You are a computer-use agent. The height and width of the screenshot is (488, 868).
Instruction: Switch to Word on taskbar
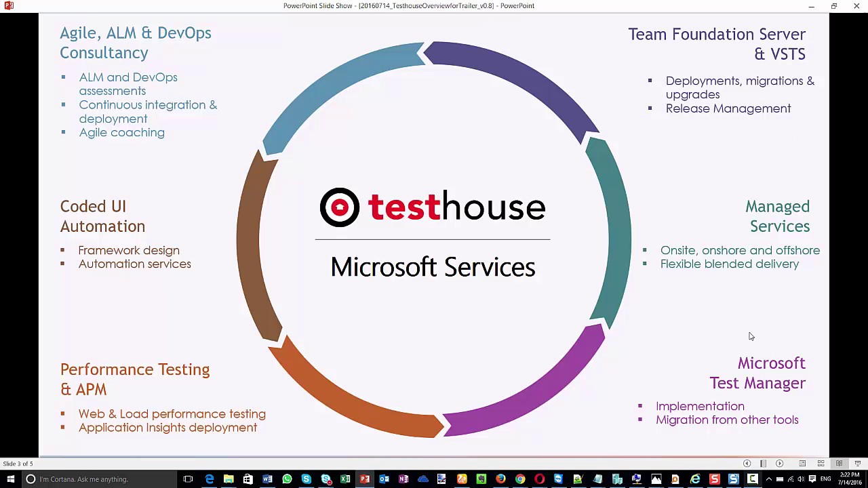(x=267, y=479)
